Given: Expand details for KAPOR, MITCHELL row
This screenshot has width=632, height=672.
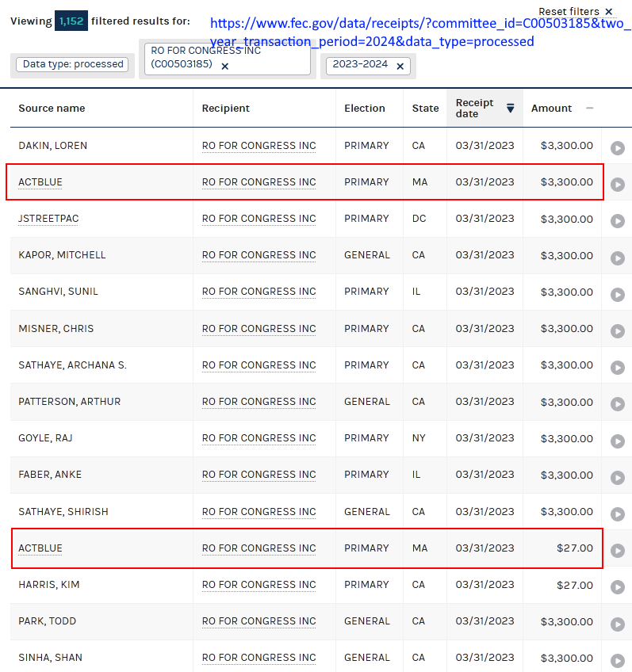Looking at the screenshot, I should [x=618, y=258].
